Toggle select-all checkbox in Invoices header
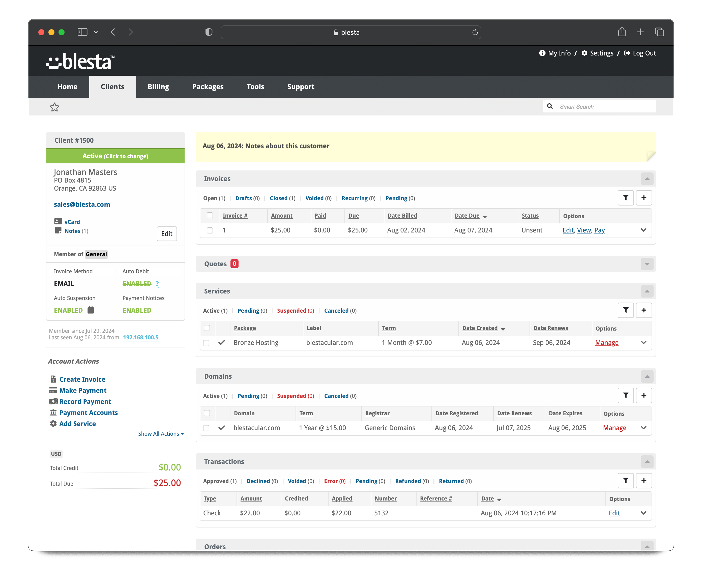This screenshot has width=702, height=588. (210, 216)
